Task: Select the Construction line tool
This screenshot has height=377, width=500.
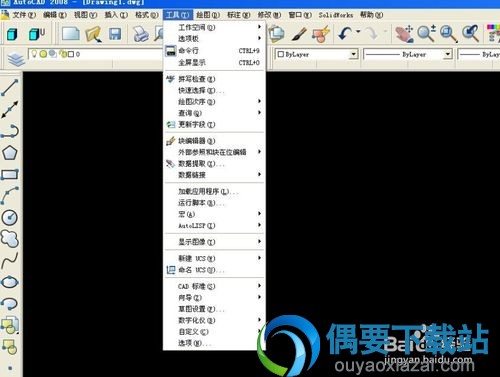Action: click(10, 109)
